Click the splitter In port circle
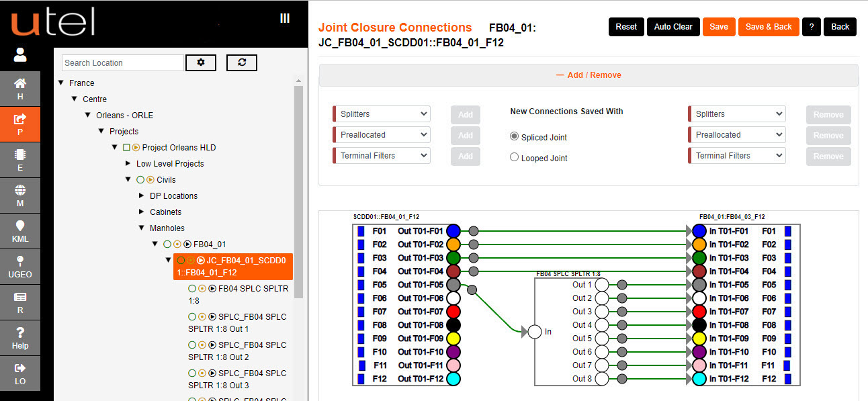This screenshot has height=401, width=868. (535, 332)
